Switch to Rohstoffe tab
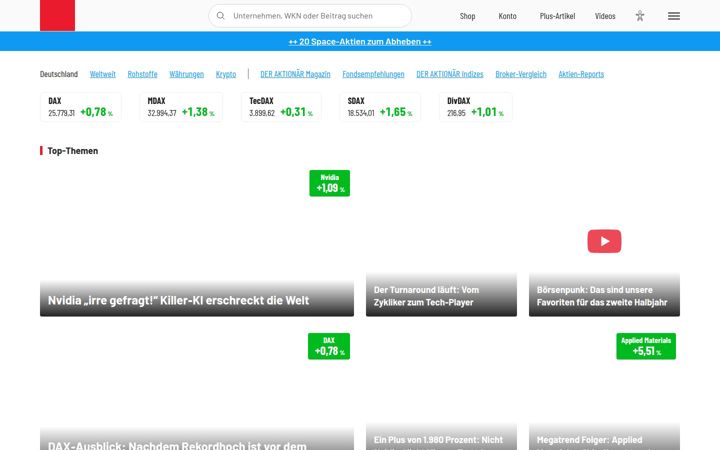The image size is (720, 450). pyautogui.click(x=142, y=74)
